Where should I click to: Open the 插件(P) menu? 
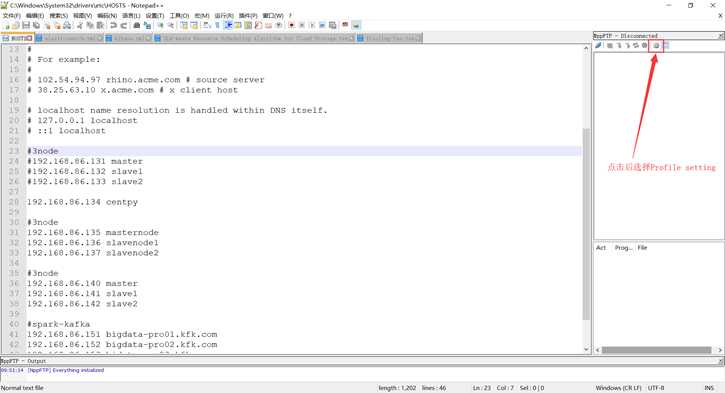(248, 16)
